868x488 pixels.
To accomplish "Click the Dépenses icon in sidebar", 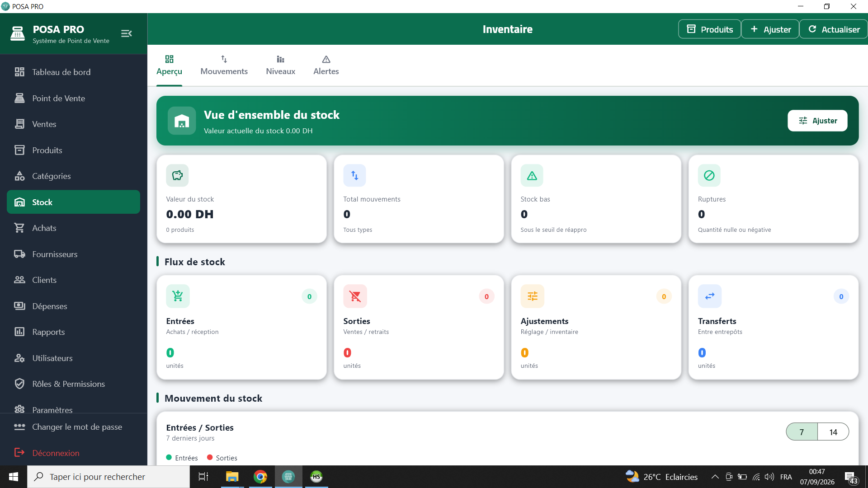I will [19, 306].
